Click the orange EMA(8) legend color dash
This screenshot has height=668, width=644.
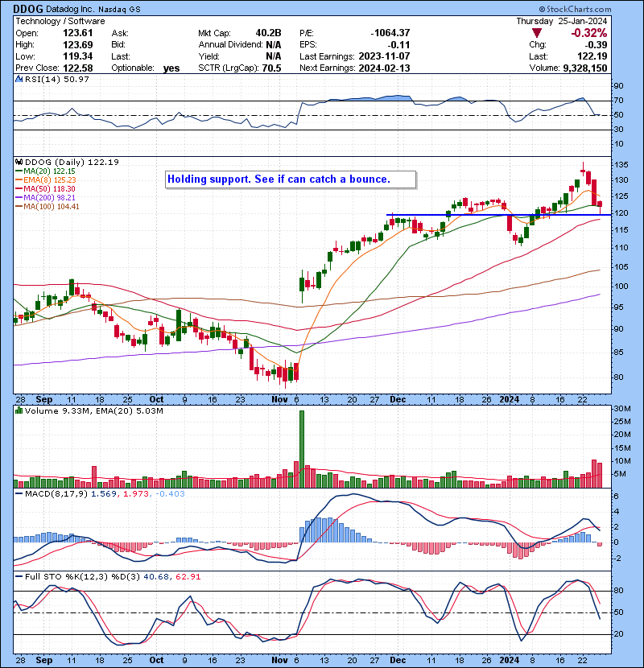click(19, 180)
